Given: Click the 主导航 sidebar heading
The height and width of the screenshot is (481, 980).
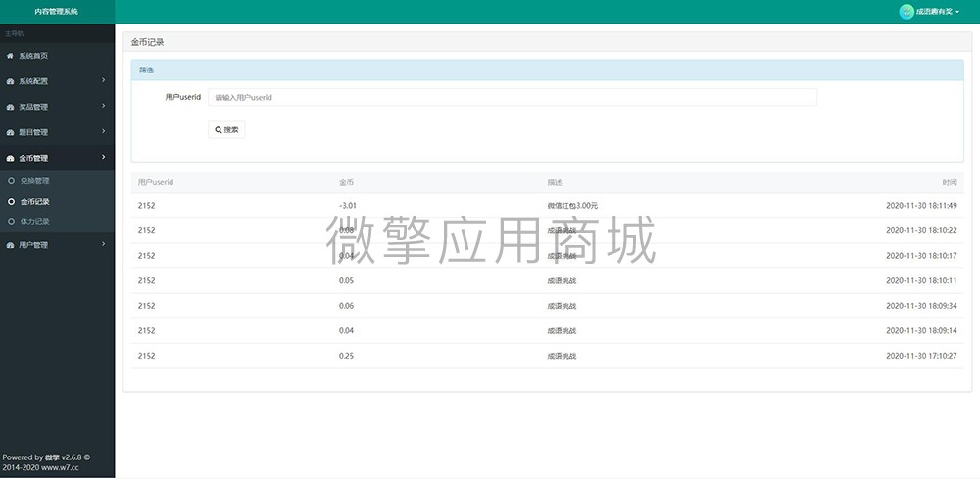Looking at the screenshot, I should pos(14,33).
